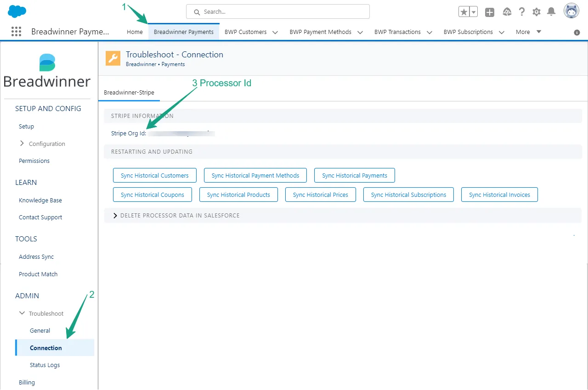Expand the Configuration sidebar item
The image size is (588, 390).
click(x=22, y=144)
